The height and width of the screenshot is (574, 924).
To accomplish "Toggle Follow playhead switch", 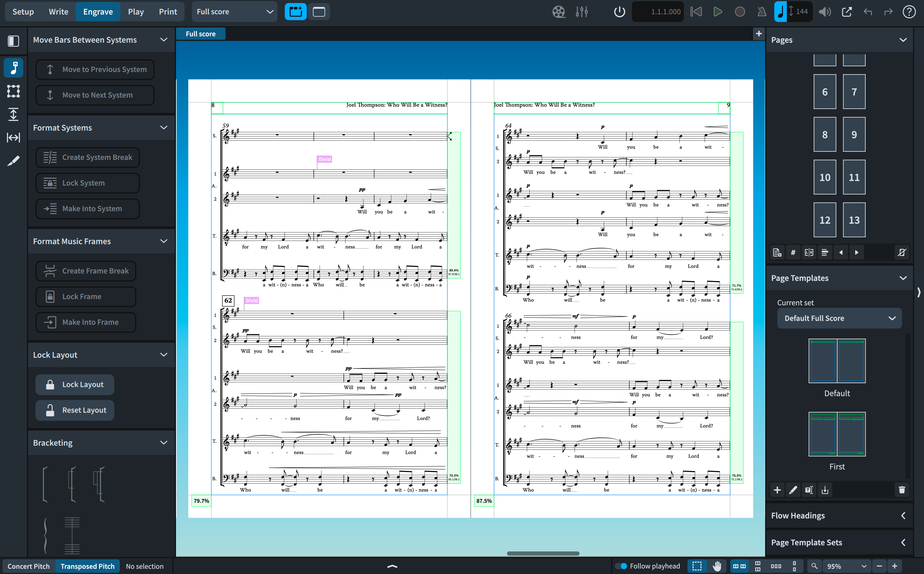I will [621, 566].
